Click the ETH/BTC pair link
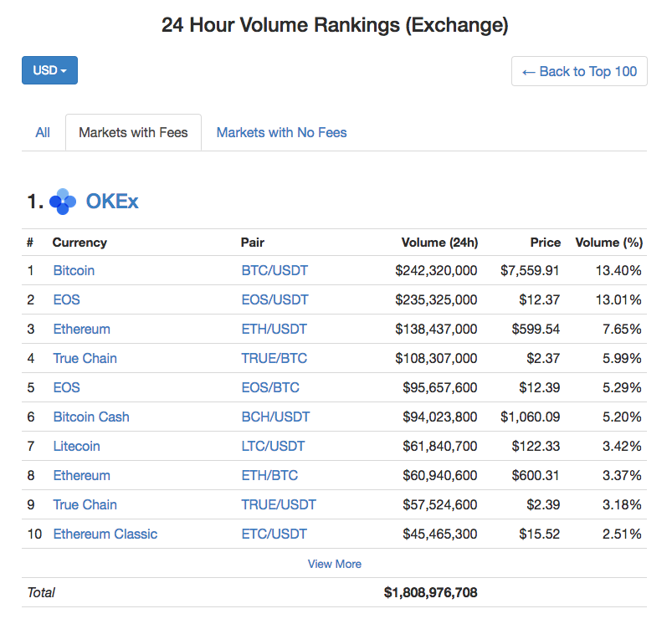 point(269,475)
